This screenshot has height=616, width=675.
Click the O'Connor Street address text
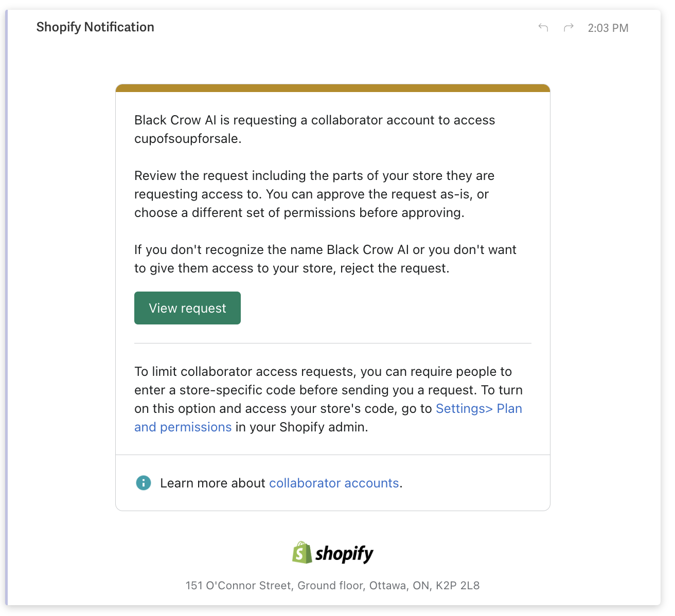(x=332, y=585)
